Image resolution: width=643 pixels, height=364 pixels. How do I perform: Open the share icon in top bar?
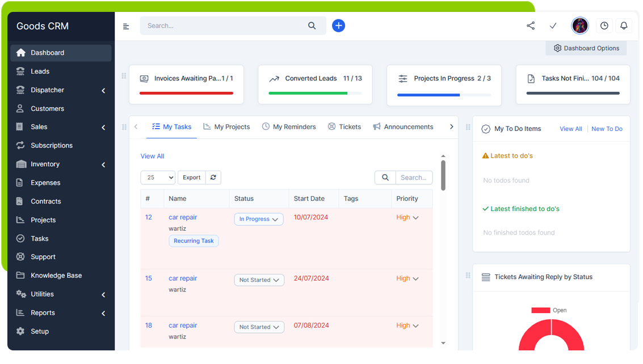click(531, 26)
